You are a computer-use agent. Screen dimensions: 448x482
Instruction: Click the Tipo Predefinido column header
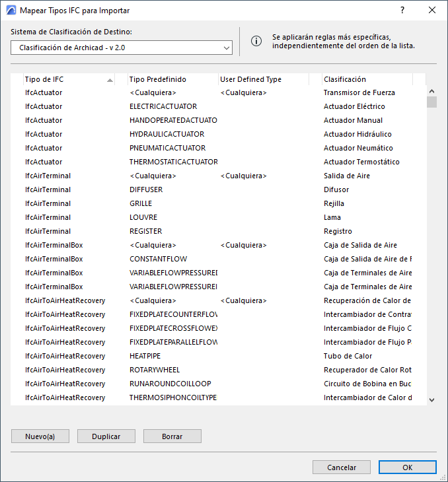172,79
